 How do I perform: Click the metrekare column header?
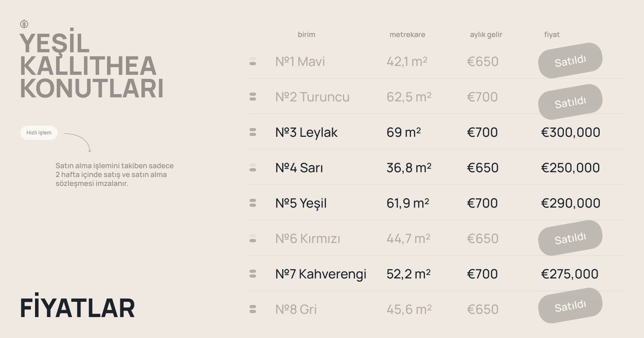coord(407,35)
